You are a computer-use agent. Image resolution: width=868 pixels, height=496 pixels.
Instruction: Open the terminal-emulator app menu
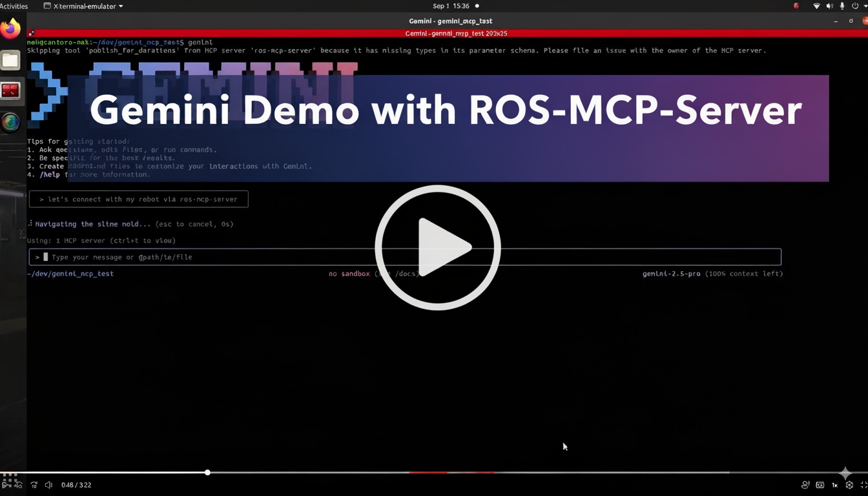[x=83, y=6]
